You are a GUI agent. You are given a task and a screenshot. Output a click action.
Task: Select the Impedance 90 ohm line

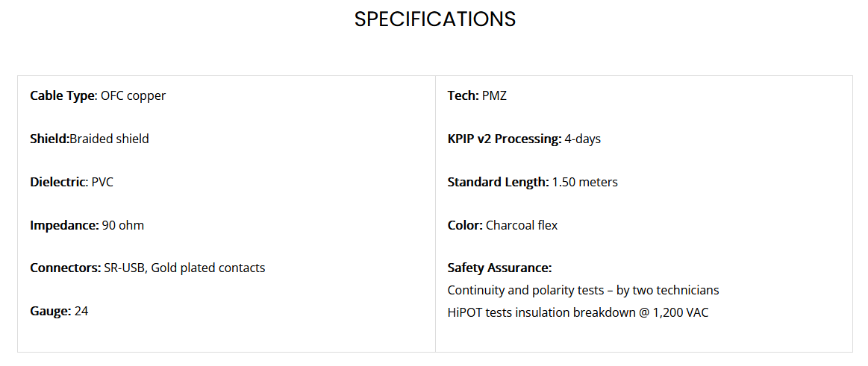coord(87,225)
